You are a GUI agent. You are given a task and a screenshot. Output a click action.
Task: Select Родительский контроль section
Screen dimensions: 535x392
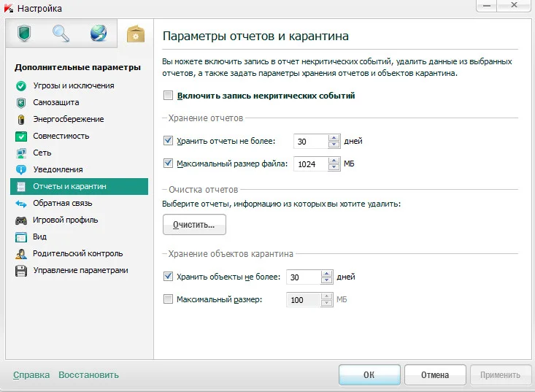click(79, 253)
